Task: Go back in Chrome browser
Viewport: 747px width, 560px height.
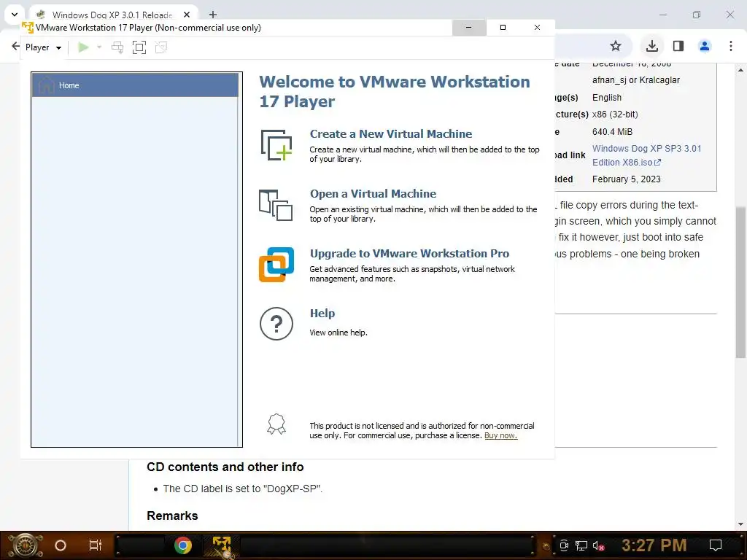Action: tap(15, 46)
